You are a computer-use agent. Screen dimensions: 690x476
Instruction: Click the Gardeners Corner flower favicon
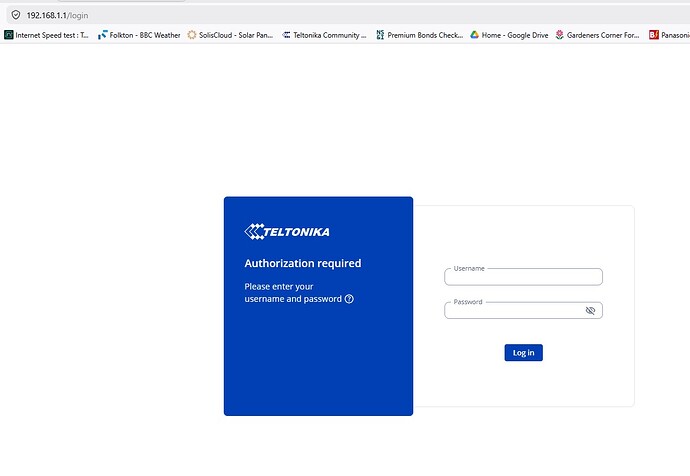pyautogui.click(x=559, y=35)
